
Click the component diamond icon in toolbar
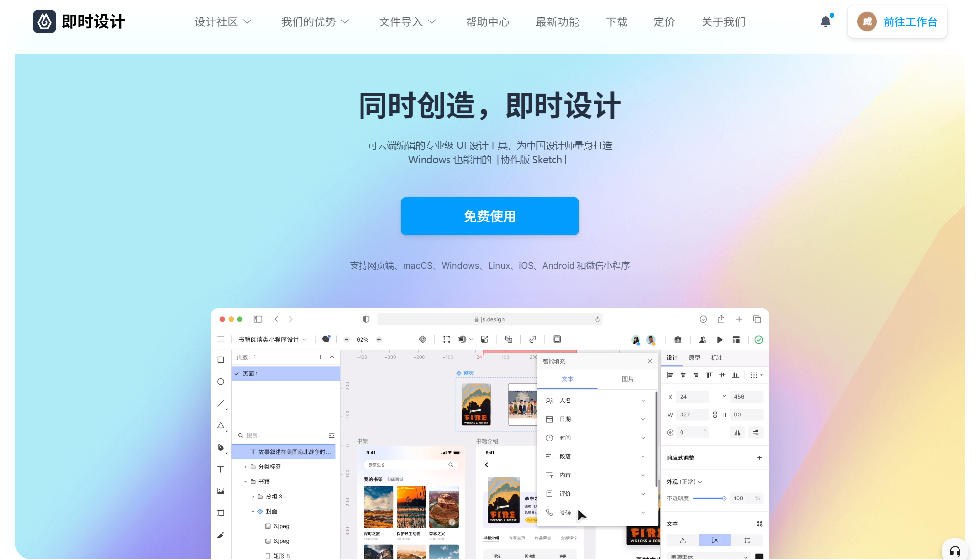point(423,339)
